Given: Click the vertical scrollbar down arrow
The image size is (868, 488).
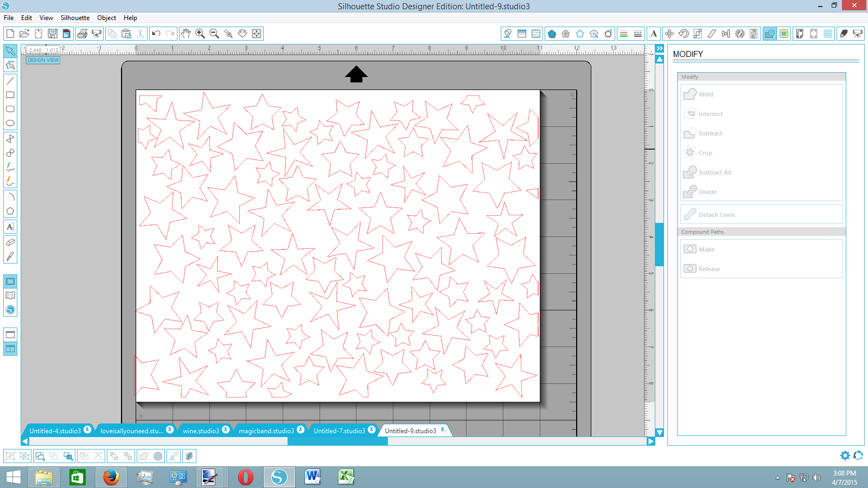Looking at the screenshot, I should [660, 433].
